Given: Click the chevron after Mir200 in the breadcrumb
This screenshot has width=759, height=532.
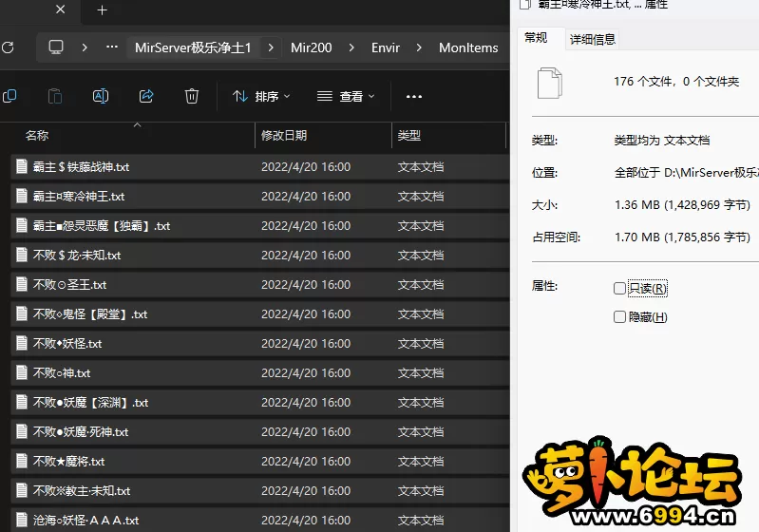Looking at the screenshot, I should tap(351, 47).
